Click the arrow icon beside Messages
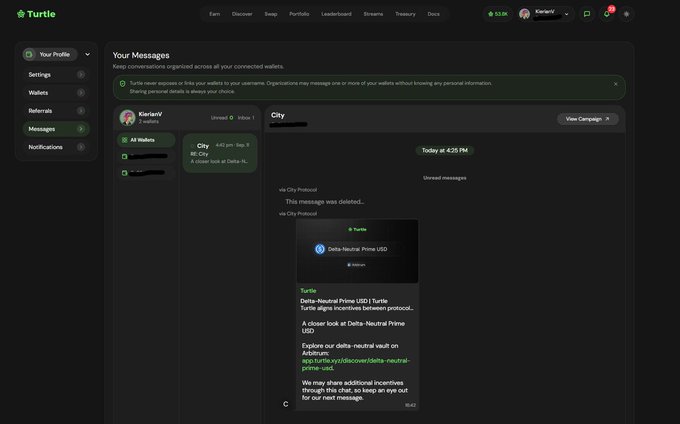Image resolution: width=680 pixels, height=424 pixels. [81, 129]
